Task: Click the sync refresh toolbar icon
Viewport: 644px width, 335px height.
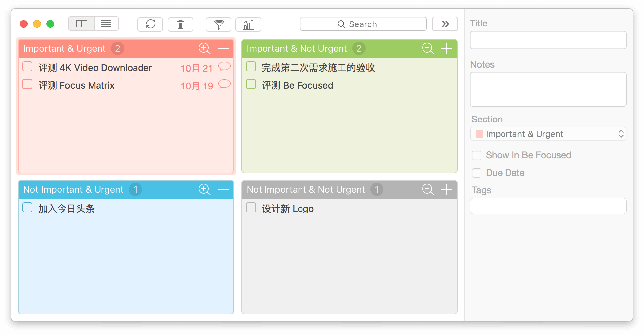Action: [x=150, y=24]
